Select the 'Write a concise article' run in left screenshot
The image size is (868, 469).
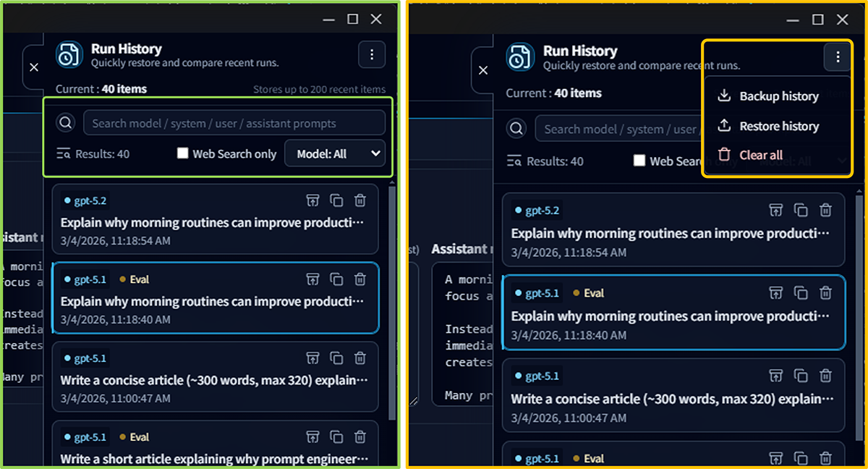(x=213, y=379)
